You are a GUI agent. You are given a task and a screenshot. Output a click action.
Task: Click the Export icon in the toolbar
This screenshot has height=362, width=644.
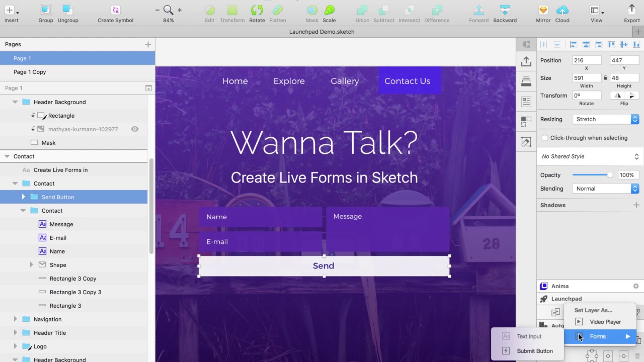tap(631, 11)
